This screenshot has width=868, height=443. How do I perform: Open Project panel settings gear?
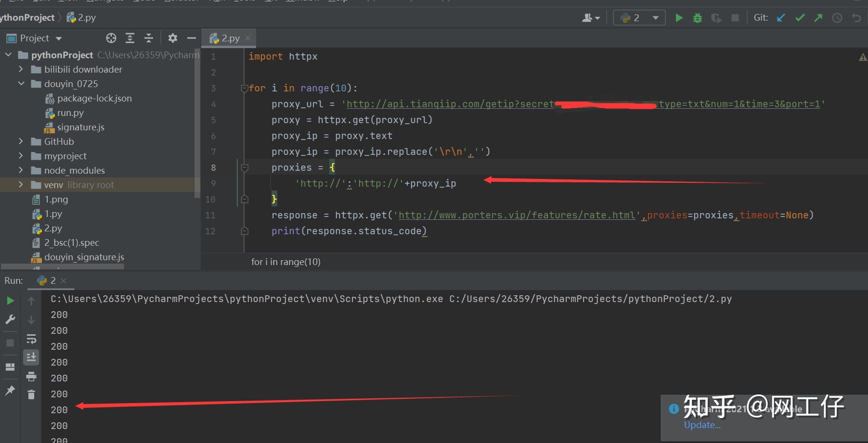[173, 38]
